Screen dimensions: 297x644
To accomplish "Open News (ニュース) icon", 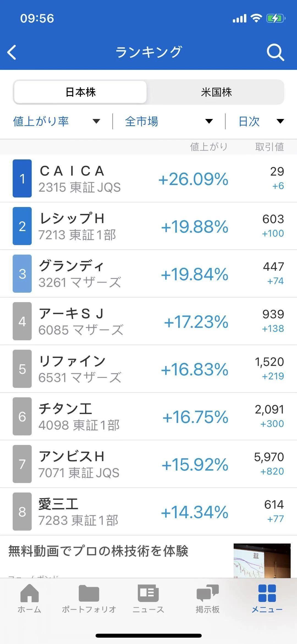I will 148,593.
